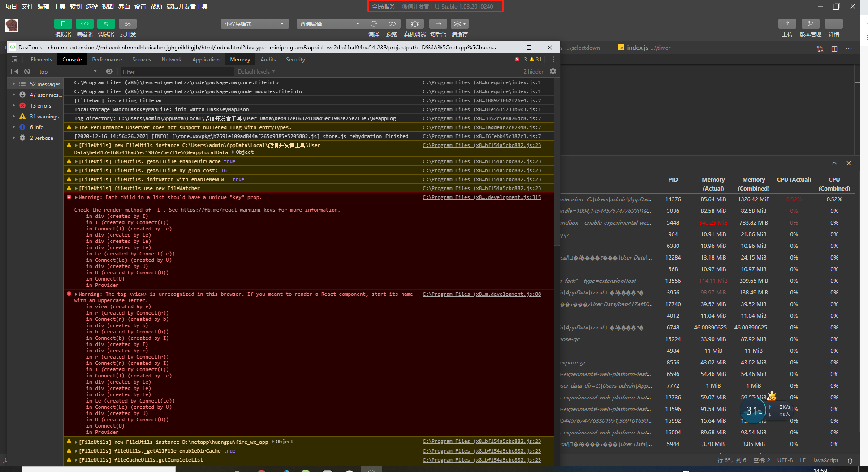Viewport: 868px width, 472px height.
Task: Select the Application tab in DevTools
Action: pos(206,60)
